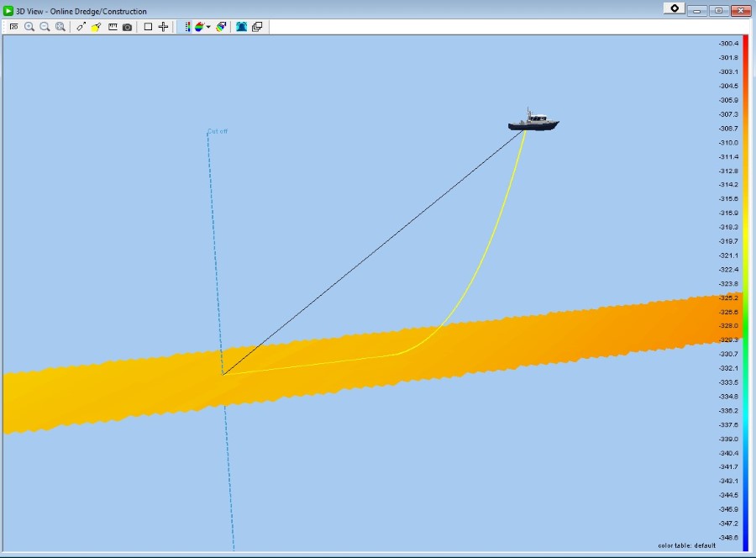The width and height of the screenshot is (756, 558).
Task: Click the rainbow color mode icon
Action: 199,27
